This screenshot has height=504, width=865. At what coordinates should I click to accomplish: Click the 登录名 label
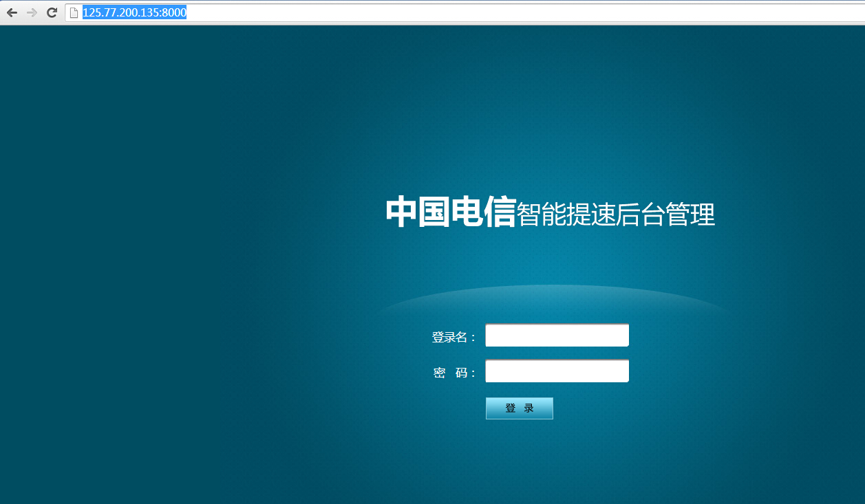point(453,338)
